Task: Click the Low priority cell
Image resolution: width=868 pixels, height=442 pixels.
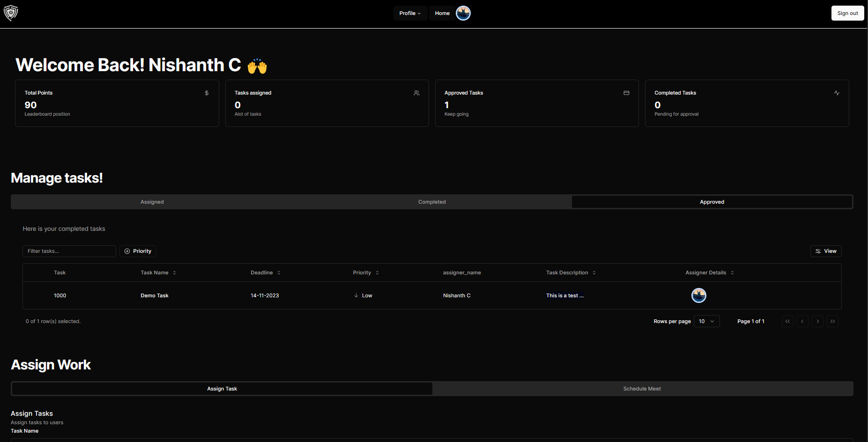Action: (x=363, y=295)
